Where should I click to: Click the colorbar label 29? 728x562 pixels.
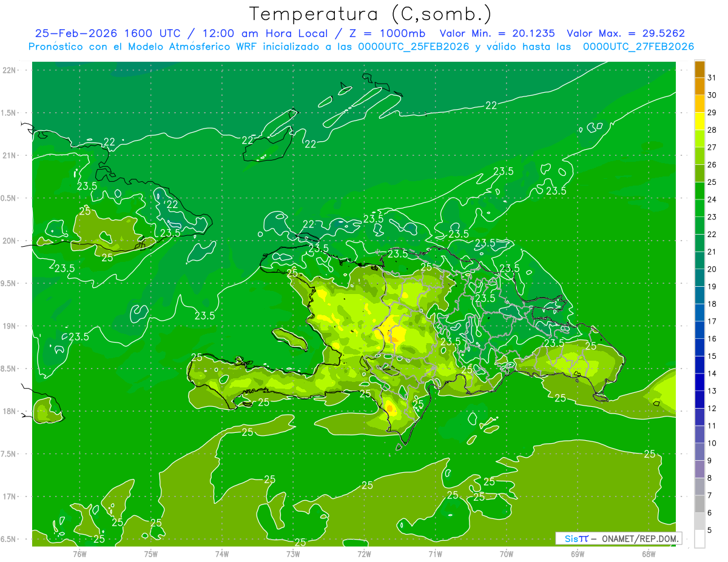[x=712, y=113]
